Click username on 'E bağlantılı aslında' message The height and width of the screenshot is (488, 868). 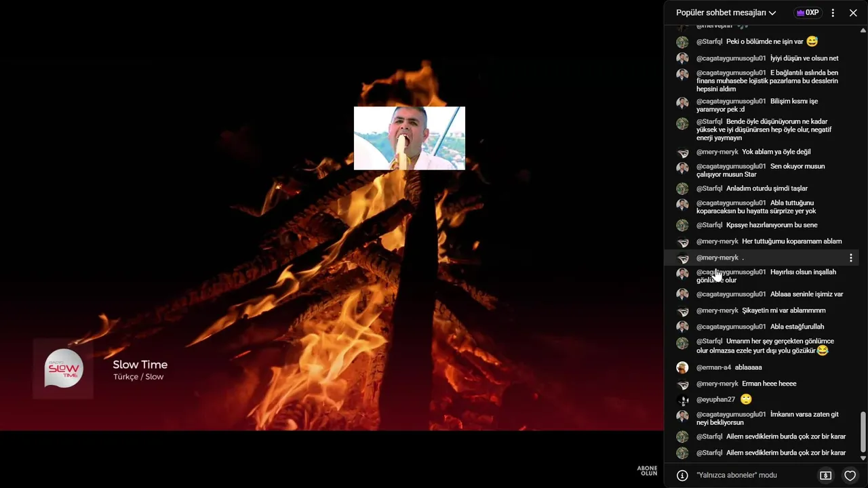tap(731, 73)
